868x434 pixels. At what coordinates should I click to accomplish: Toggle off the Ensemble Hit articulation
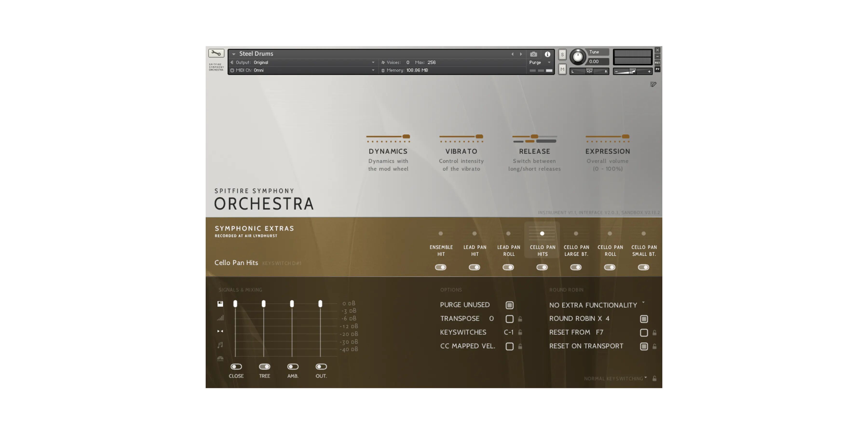coord(441,267)
